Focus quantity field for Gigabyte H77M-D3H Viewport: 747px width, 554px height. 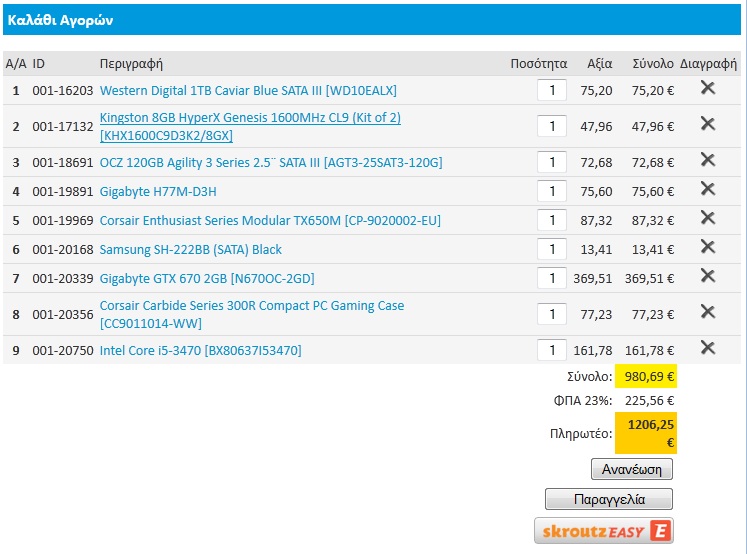coord(552,191)
